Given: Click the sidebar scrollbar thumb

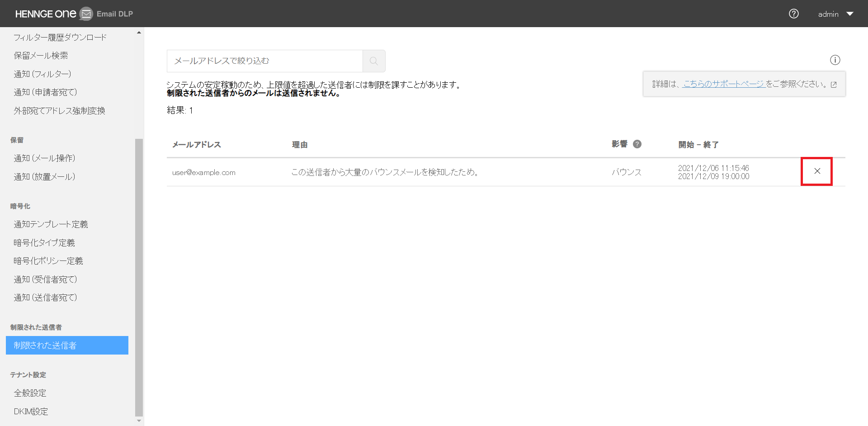Looking at the screenshot, I should [139, 277].
